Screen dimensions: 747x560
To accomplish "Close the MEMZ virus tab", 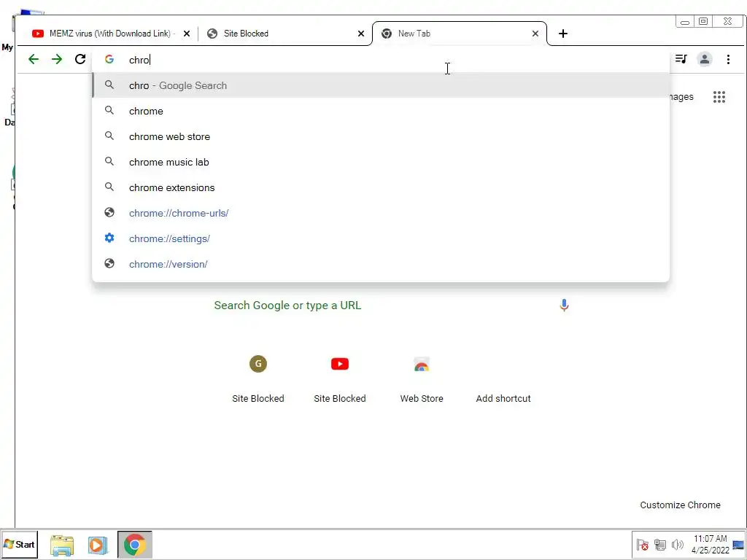I will click(187, 34).
